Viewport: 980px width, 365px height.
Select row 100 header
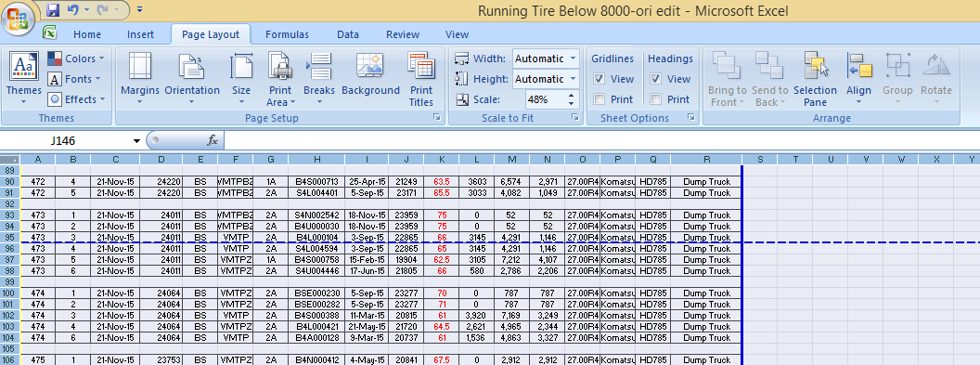[10, 293]
